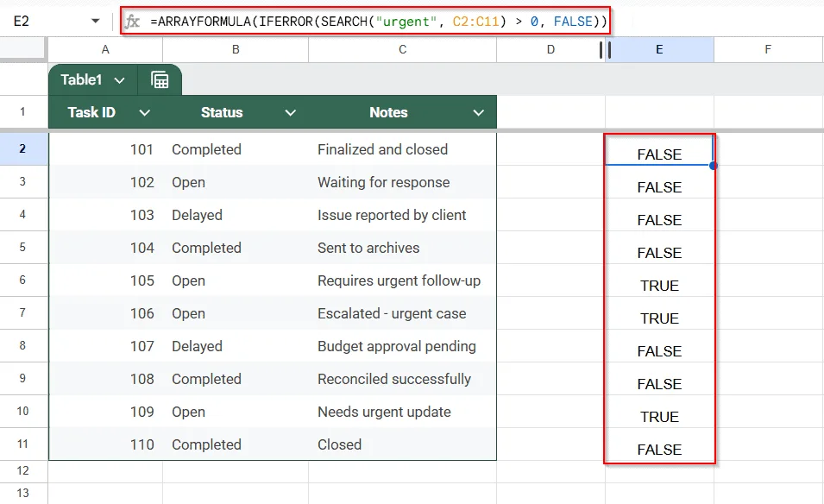Click the Notes header cell

pyautogui.click(x=403, y=112)
